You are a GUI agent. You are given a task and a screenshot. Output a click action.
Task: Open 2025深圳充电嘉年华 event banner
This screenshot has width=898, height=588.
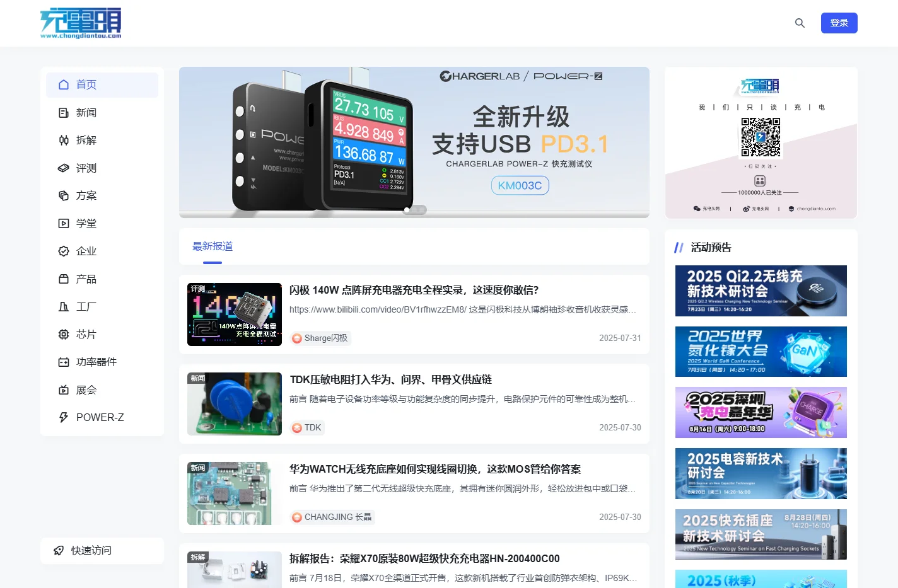click(761, 412)
